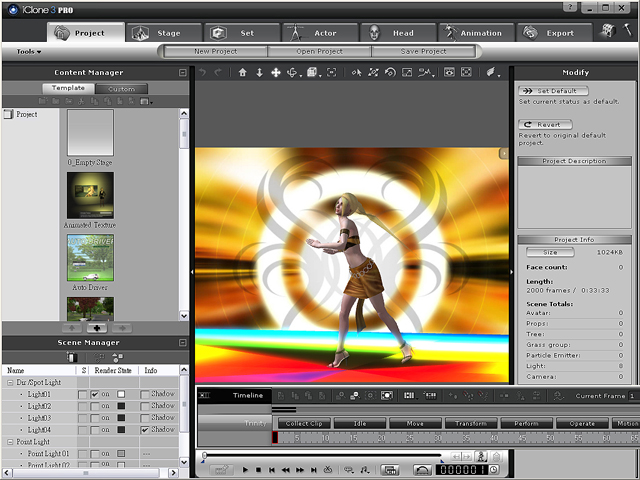Uncheck the Shadow box for Light04
The image size is (640, 480).
click(145, 430)
